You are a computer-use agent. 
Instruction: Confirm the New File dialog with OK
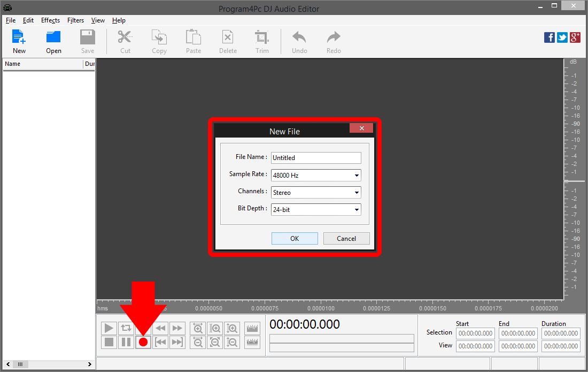(295, 238)
